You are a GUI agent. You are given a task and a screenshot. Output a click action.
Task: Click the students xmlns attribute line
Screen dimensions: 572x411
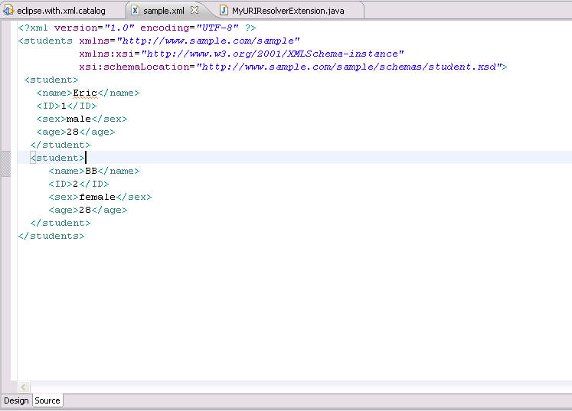click(159, 41)
